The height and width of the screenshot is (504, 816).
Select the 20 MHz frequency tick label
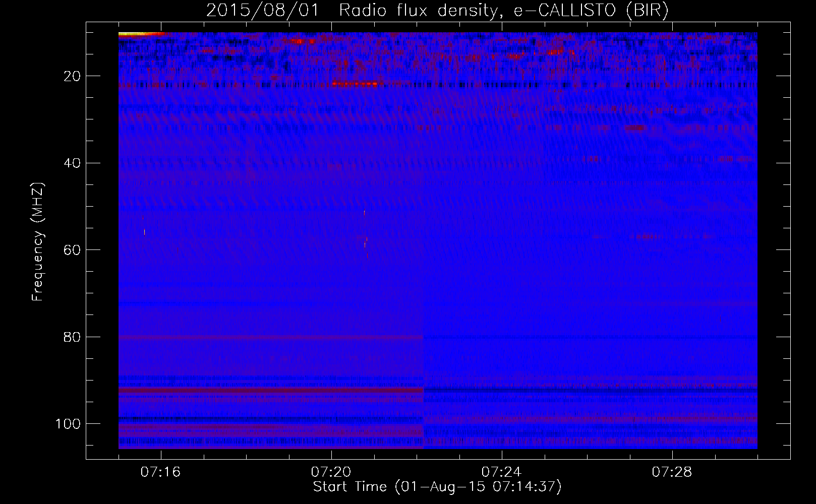pyautogui.click(x=72, y=76)
